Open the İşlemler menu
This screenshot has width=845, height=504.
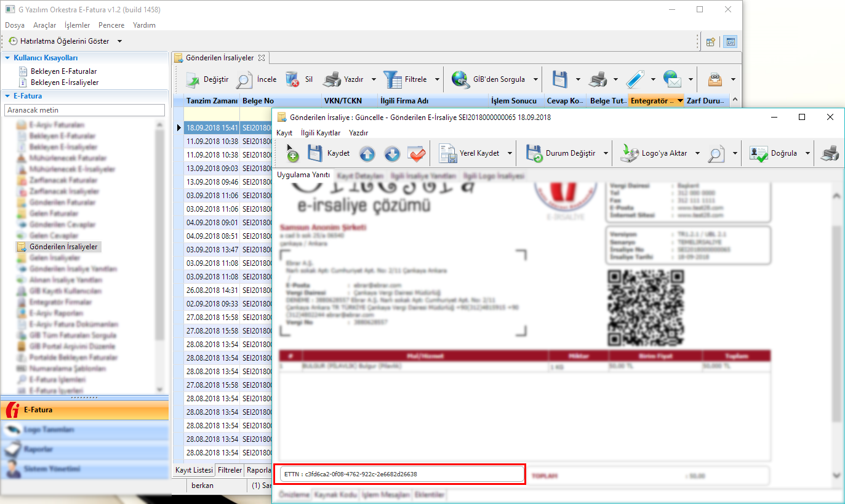pos(77,25)
